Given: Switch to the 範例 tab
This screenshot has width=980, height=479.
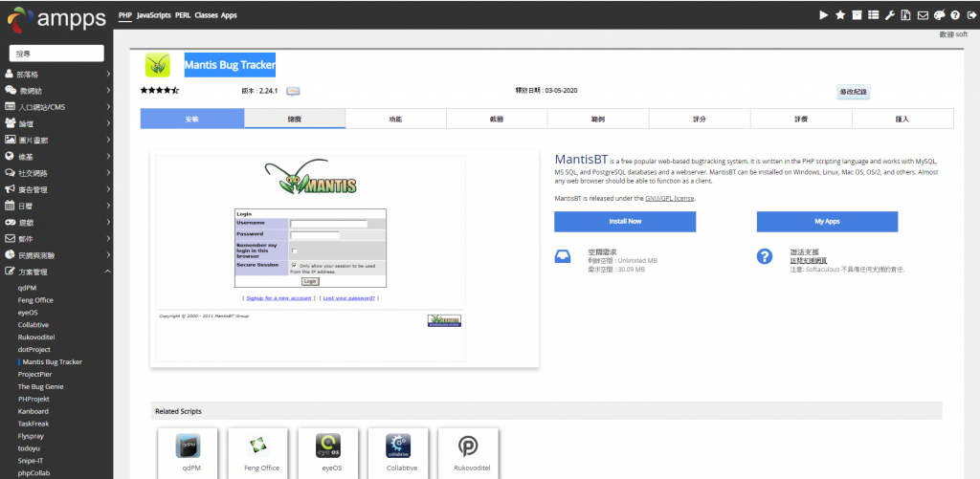Looking at the screenshot, I should [x=598, y=119].
